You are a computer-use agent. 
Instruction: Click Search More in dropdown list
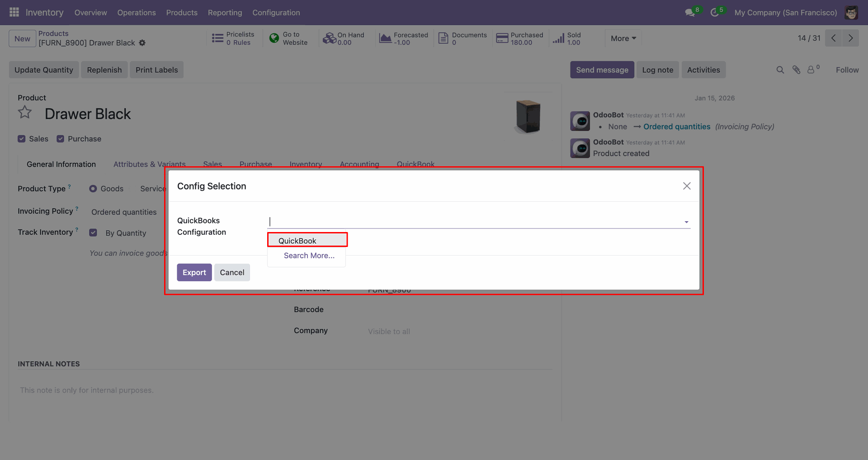pos(309,256)
